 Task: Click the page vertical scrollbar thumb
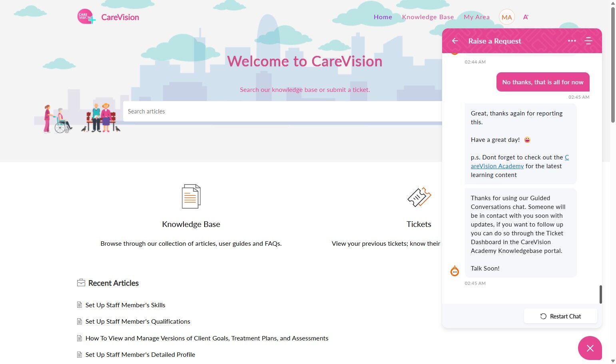click(613, 65)
